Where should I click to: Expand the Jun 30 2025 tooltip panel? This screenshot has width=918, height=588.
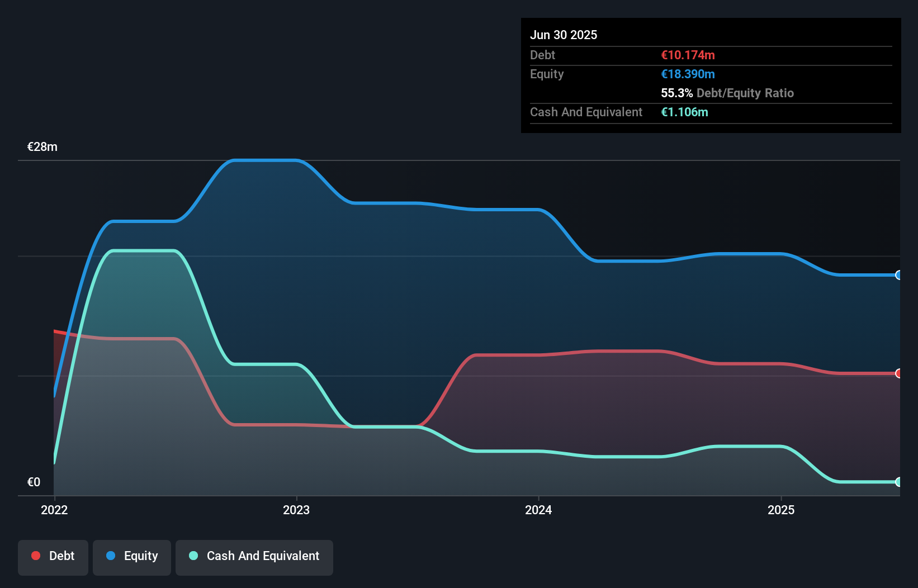(x=564, y=35)
